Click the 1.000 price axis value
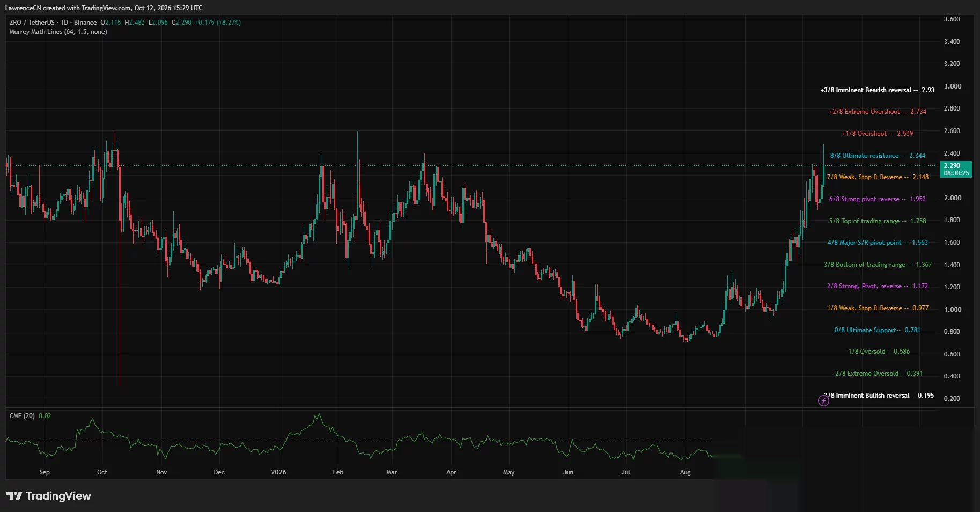Screen dimensions: 980x512 pyautogui.click(x=952, y=310)
